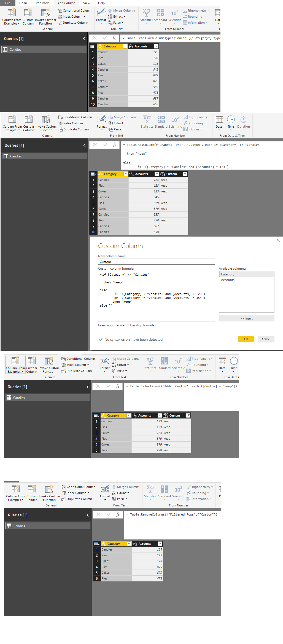The image size is (283, 644).
Task: Select the Add Column ribbon tab
Action: coord(66,3)
